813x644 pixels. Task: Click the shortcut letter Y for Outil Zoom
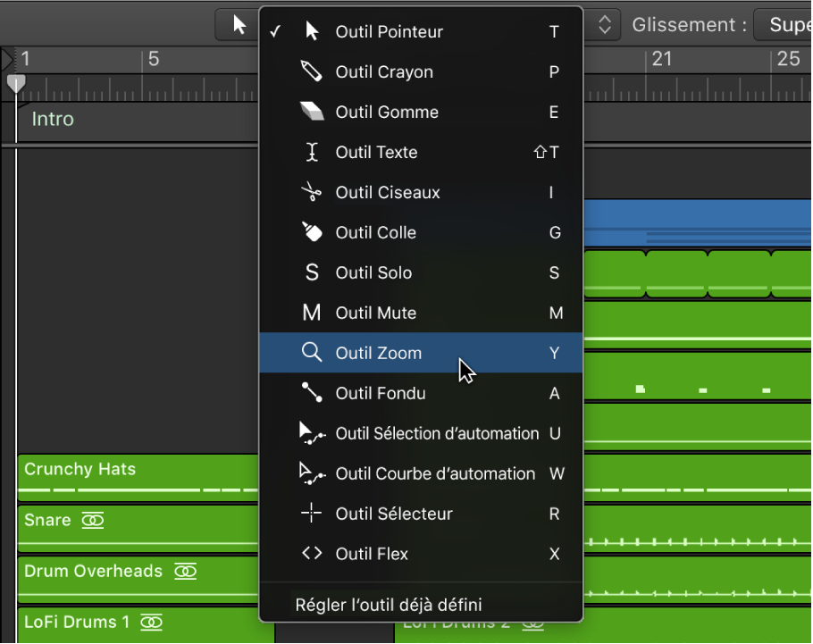(x=554, y=353)
